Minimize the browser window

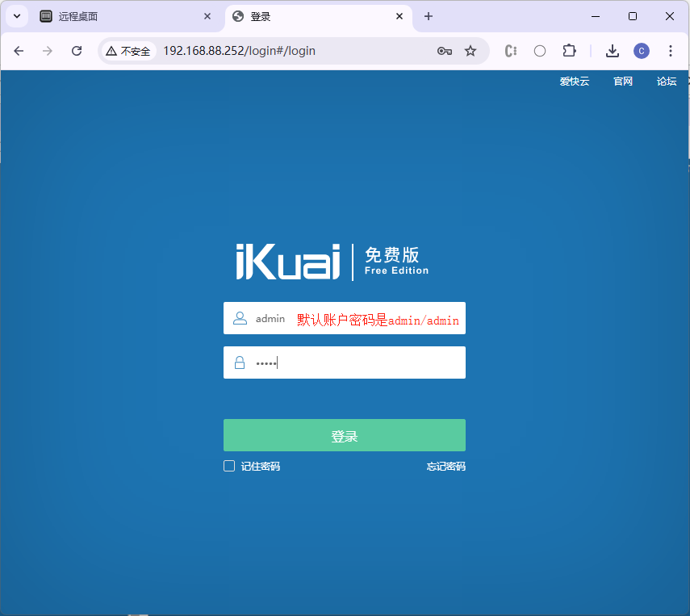596,16
